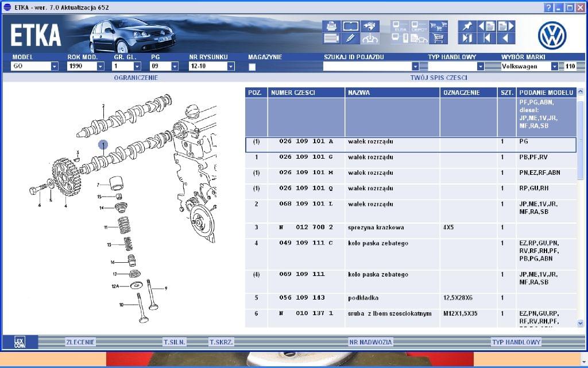Viewport: 588px width, 368px height.
Task: Select part number 026 109 101 M
Action: pos(306,172)
